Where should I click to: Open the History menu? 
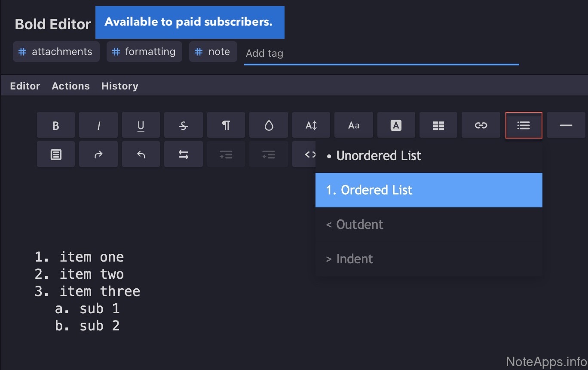coord(119,86)
